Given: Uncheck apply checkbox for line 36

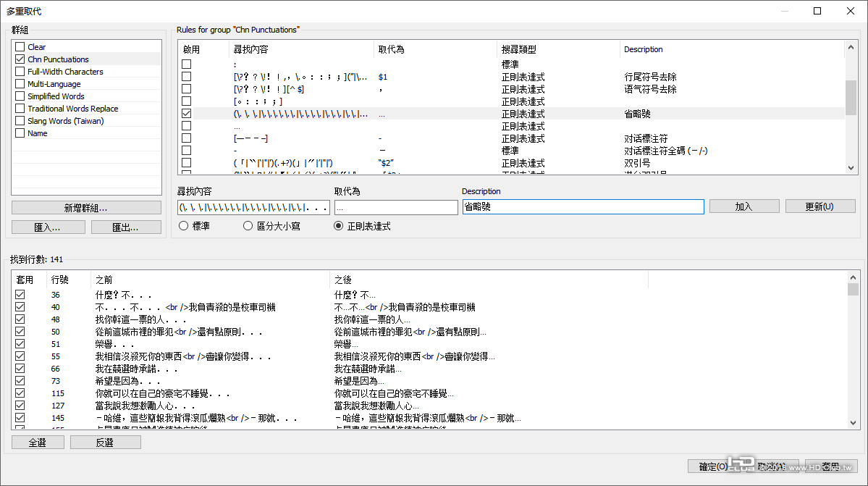Looking at the screenshot, I should tap(20, 295).
